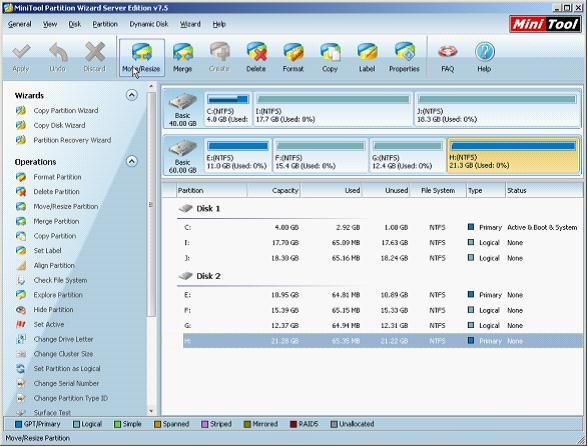Click the Merge toolbar icon
588x447 pixels.
[183, 57]
